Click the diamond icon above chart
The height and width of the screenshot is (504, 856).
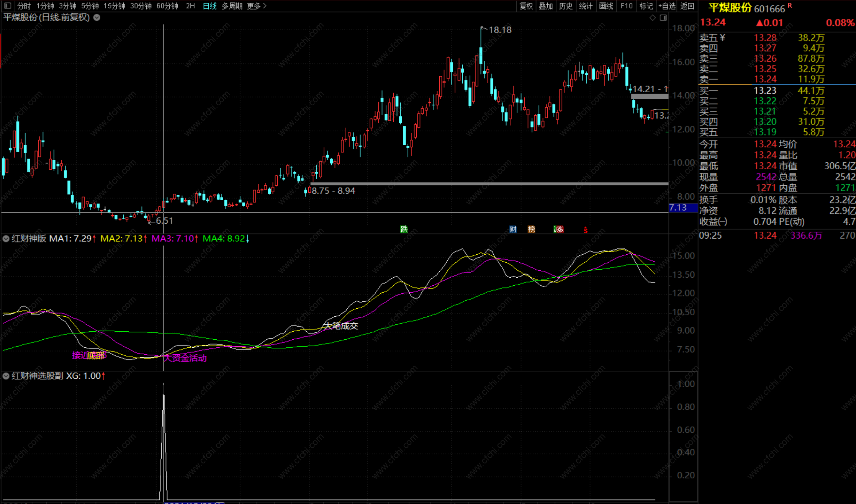click(652, 18)
